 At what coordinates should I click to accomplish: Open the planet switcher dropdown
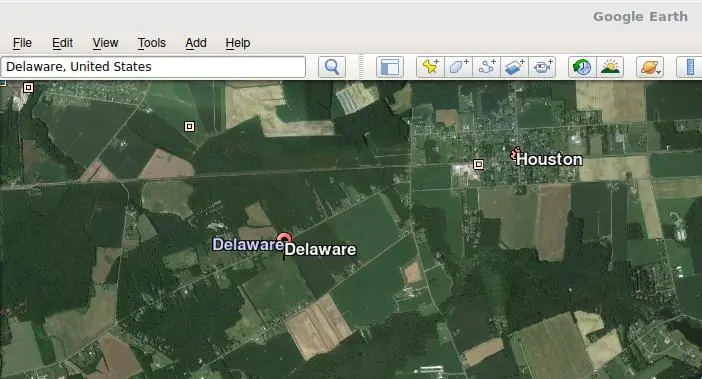(650, 67)
